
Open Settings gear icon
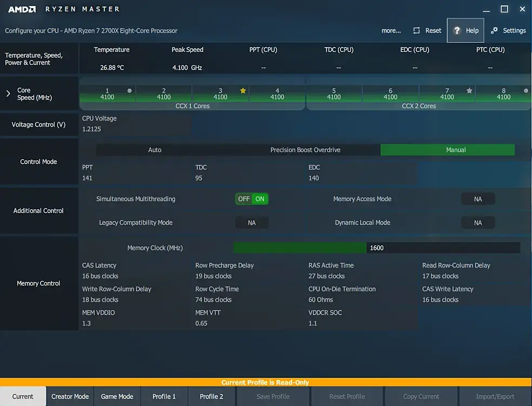point(494,30)
